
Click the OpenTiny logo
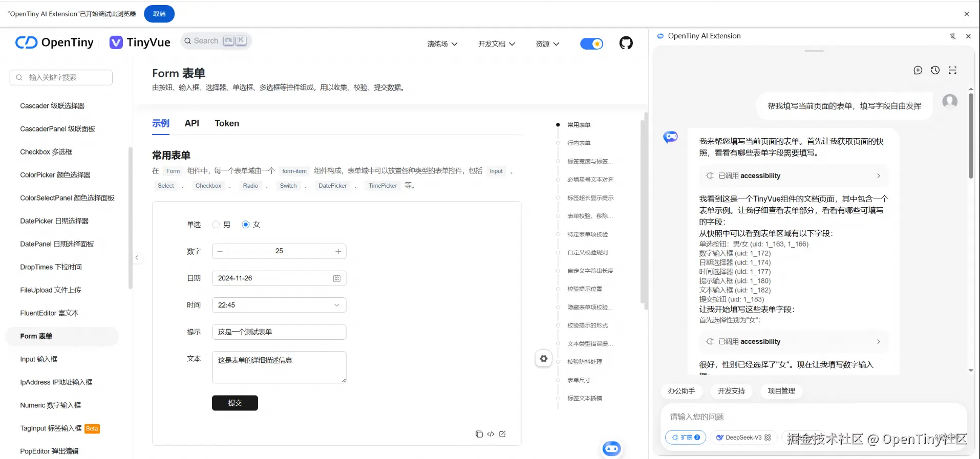(x=54, y=42)
